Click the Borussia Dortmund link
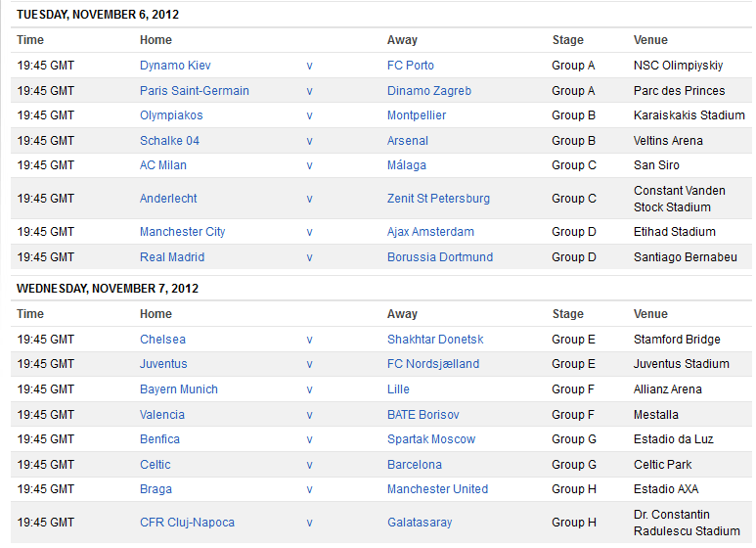 [x=439, y=257]
